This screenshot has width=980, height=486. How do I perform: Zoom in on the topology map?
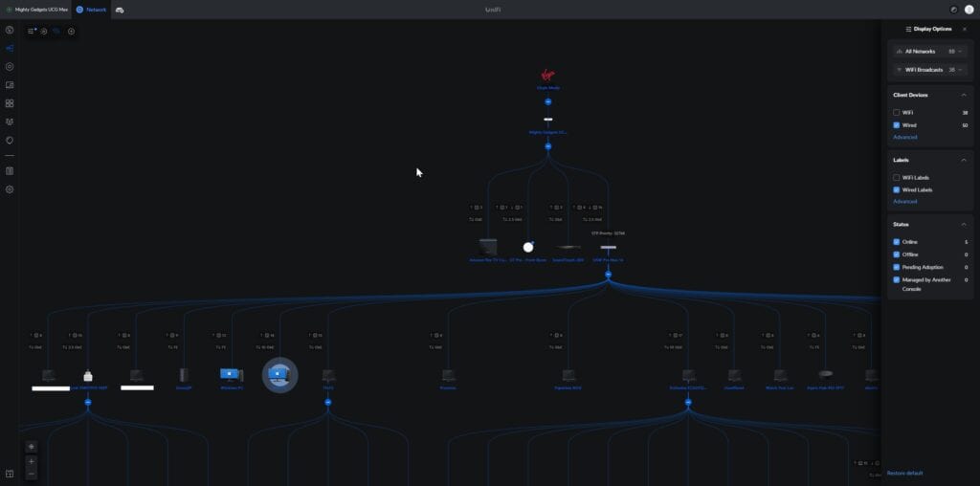pos(32,461)
